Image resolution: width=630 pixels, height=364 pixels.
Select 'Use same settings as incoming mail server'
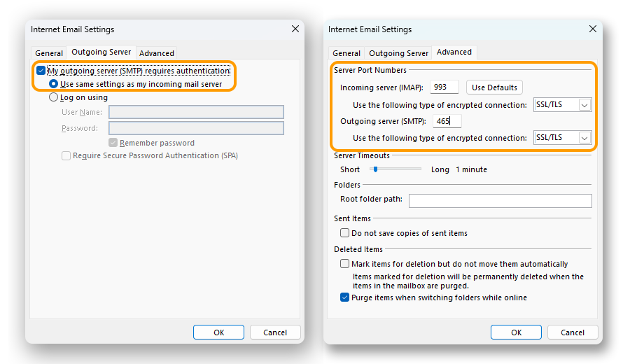point(53,84)
